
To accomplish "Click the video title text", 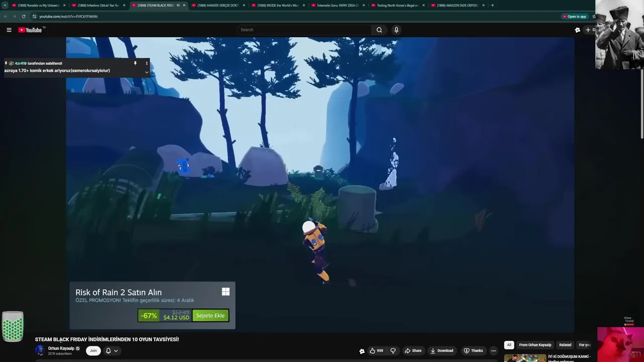I will 107,339.
